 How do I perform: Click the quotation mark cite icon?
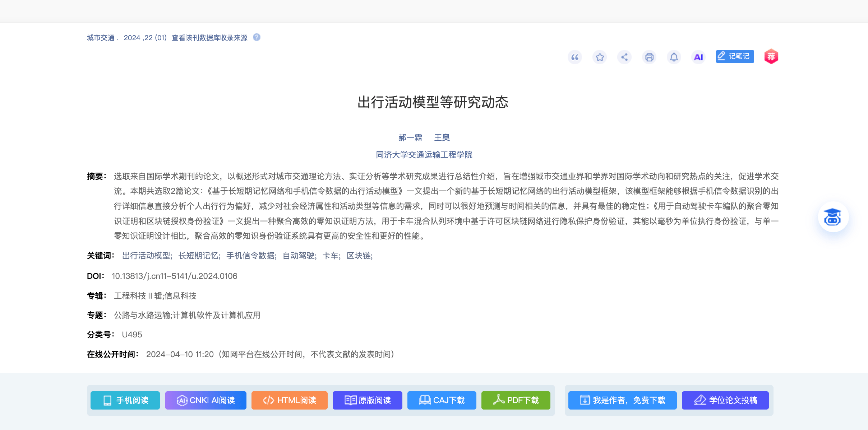(x=575, y=57)
